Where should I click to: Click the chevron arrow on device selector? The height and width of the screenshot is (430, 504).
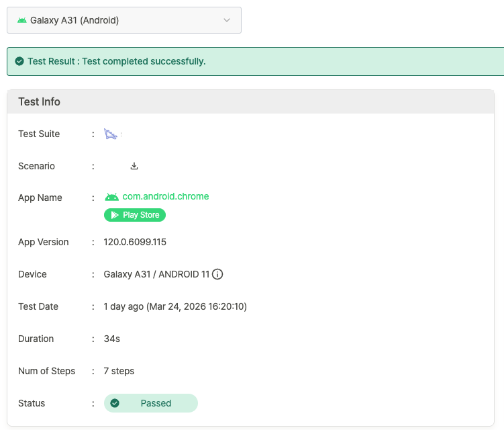(x=226, y=20)
